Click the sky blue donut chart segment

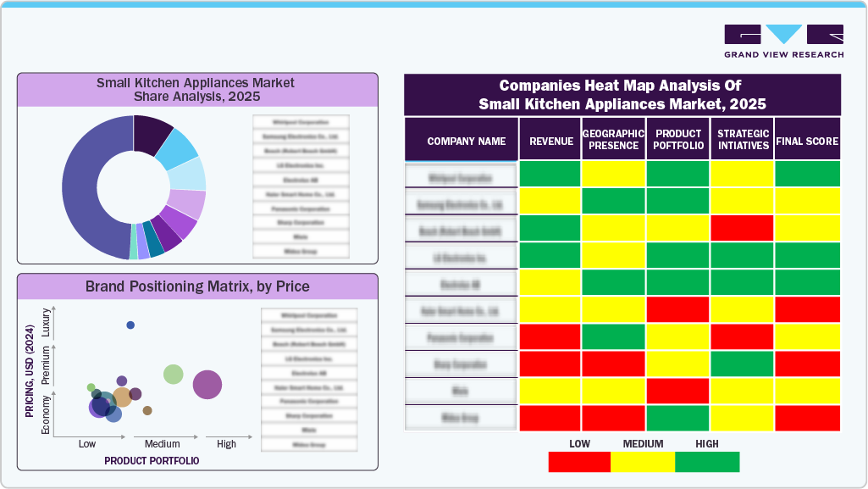pyautogui.click(x=178, y=148)
